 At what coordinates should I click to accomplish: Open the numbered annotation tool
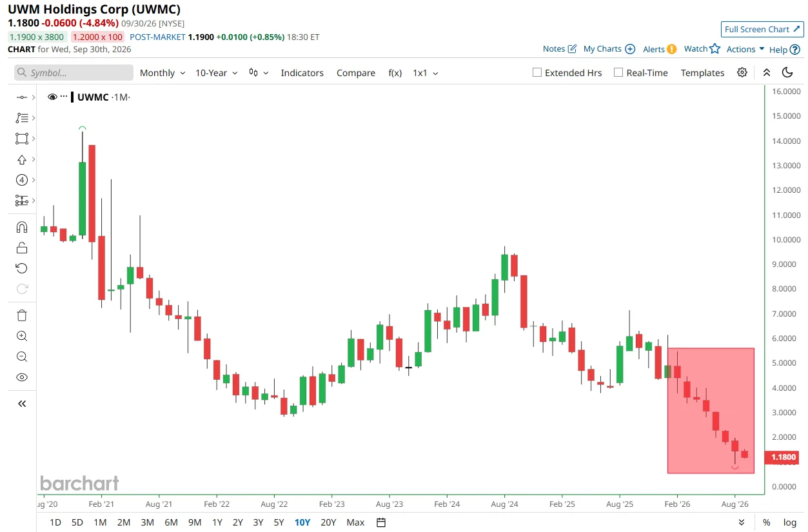[22, 180]
